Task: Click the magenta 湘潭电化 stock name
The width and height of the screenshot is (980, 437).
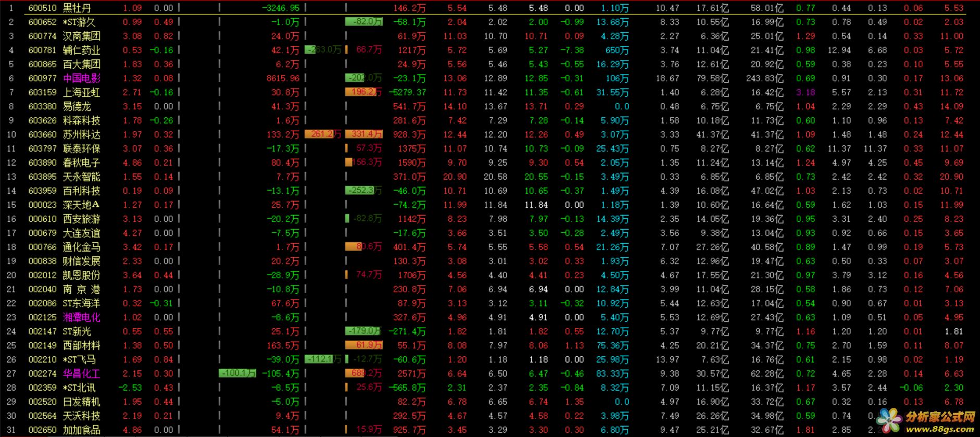Action: click(81, 317)
